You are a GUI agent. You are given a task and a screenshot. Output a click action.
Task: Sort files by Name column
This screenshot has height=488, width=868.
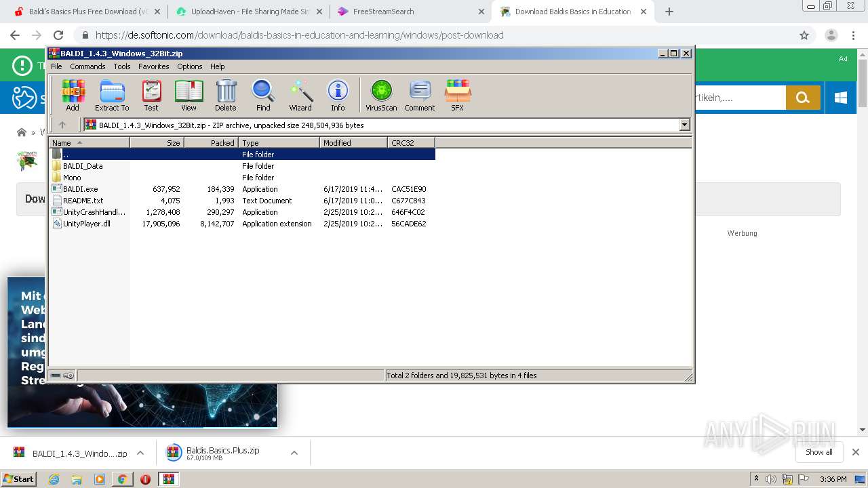pyautogui.click(x=89, y=142)
